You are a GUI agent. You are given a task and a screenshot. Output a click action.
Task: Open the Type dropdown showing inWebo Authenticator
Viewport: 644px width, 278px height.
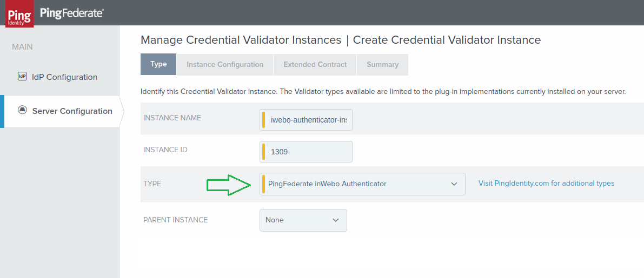click(x=357, y=184)
